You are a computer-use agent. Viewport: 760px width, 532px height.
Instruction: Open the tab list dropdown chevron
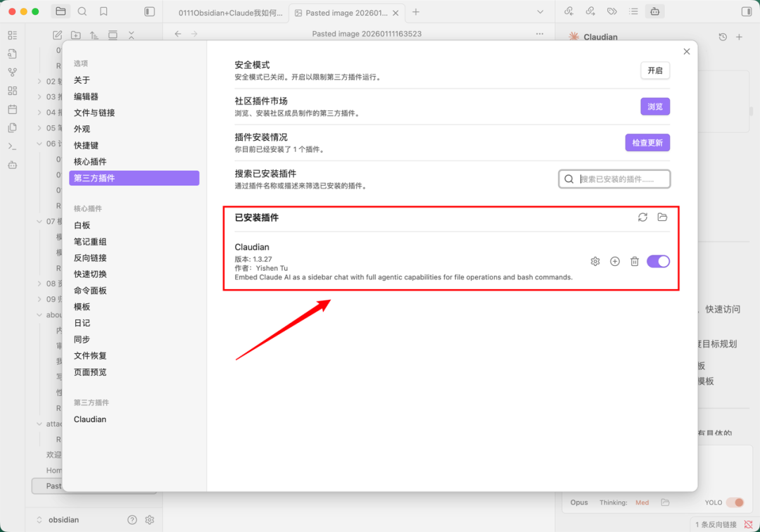540,11
